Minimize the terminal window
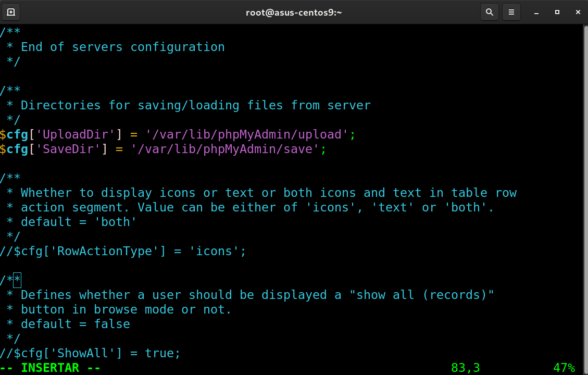The image size is (588, 375). 536,12
